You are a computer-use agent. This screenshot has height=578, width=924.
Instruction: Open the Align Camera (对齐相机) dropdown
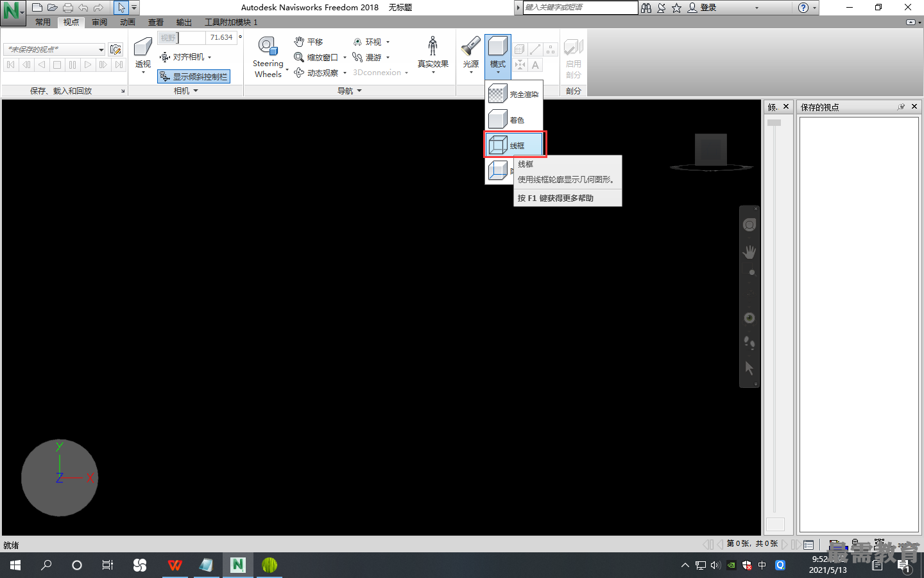209,57
